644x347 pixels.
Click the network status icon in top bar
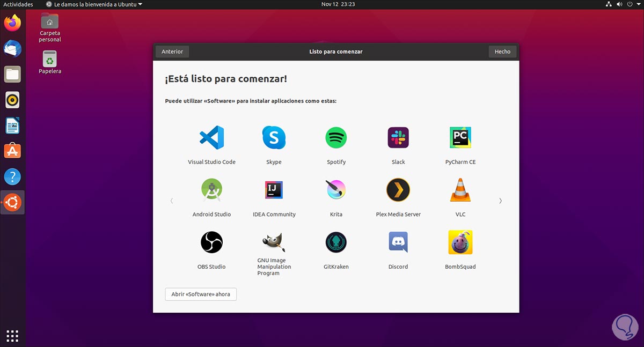[609, 4]
